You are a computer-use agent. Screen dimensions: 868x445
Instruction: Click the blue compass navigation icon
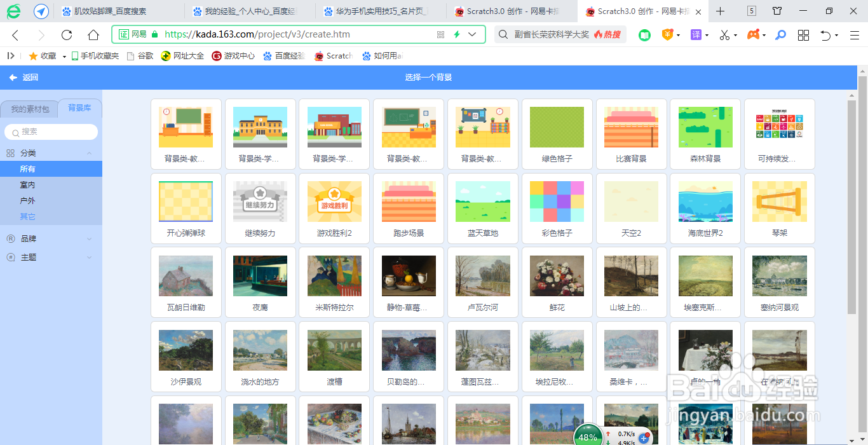41,11
